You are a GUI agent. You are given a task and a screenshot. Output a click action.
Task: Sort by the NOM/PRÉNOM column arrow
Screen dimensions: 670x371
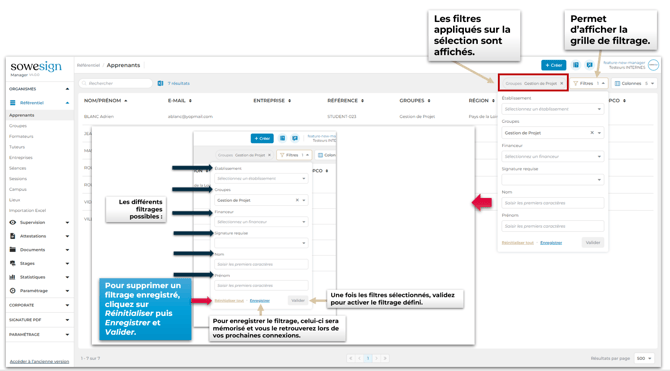point(126,101)
